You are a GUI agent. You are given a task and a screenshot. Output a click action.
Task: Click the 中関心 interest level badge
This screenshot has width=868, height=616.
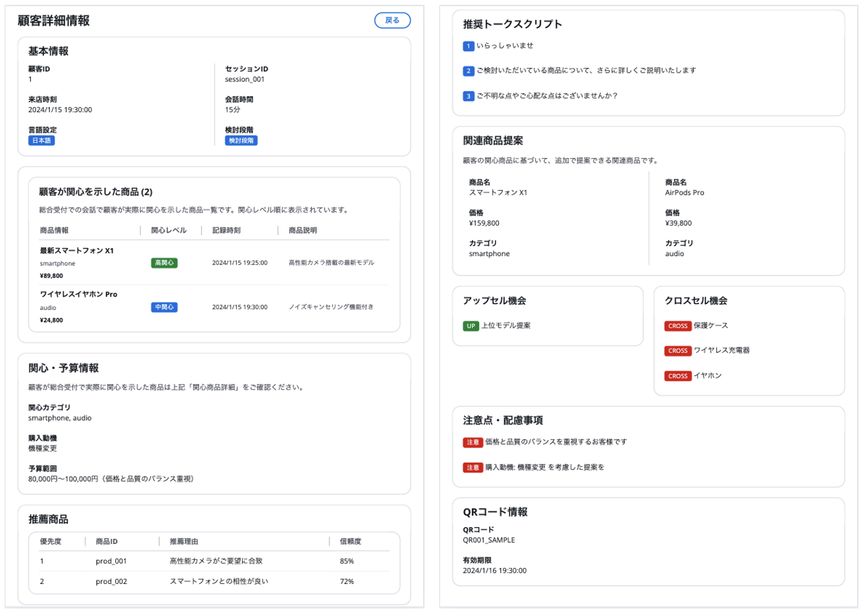[x=164, y=307]
